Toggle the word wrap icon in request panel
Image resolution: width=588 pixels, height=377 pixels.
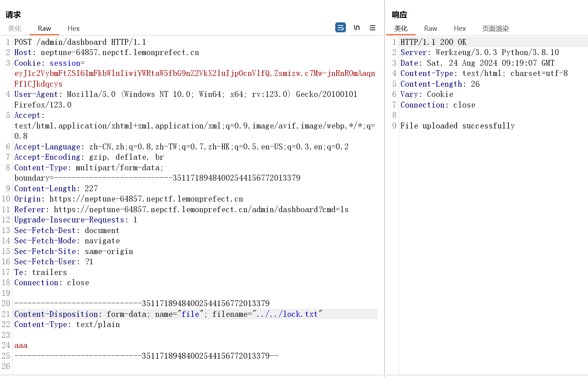[x=340, y=28]
